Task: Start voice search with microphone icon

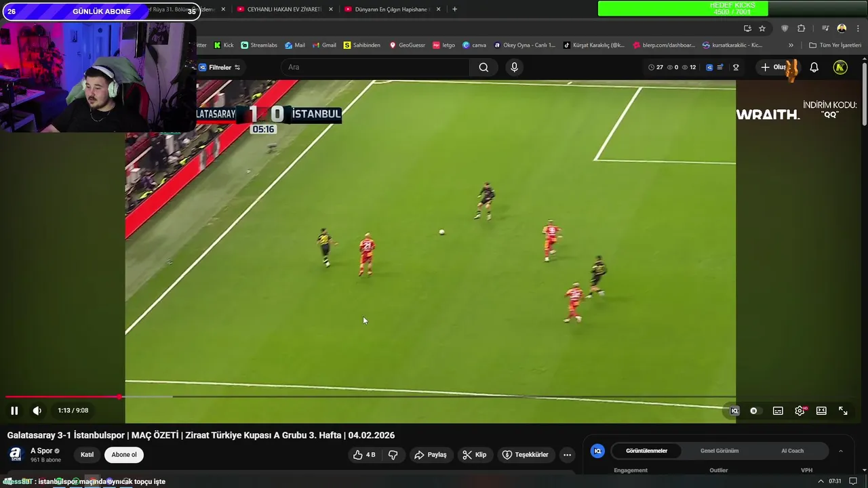Action: click(x=514, y=67)
